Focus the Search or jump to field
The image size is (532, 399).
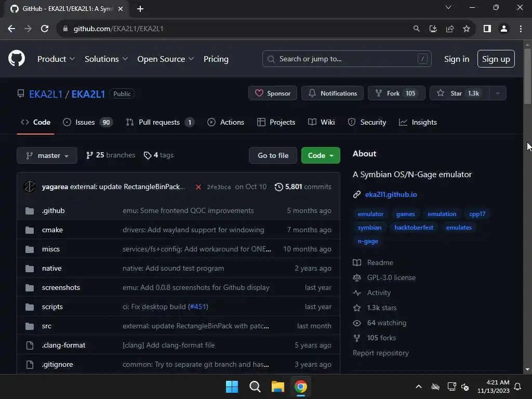click(347, 59)
